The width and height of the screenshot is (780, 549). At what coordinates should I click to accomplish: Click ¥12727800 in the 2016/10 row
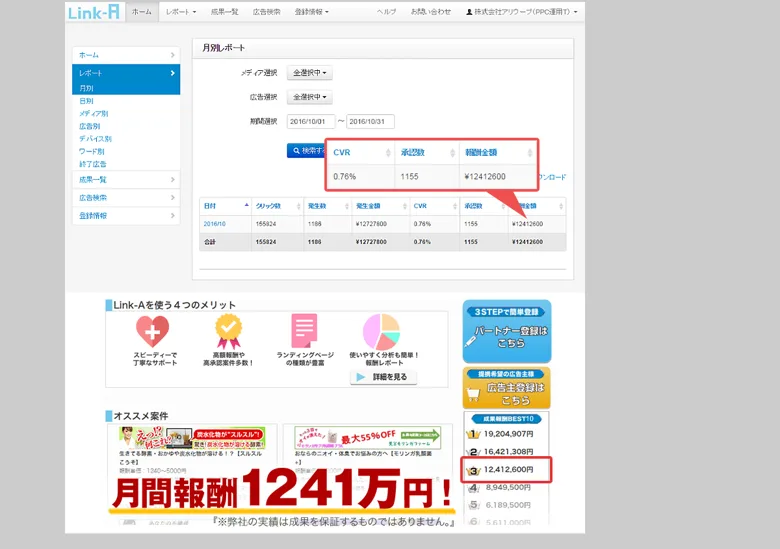371,224
